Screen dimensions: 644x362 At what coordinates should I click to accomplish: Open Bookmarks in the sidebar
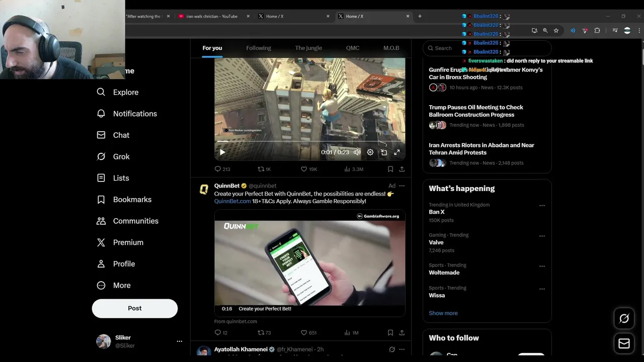(x=124, y=200)
